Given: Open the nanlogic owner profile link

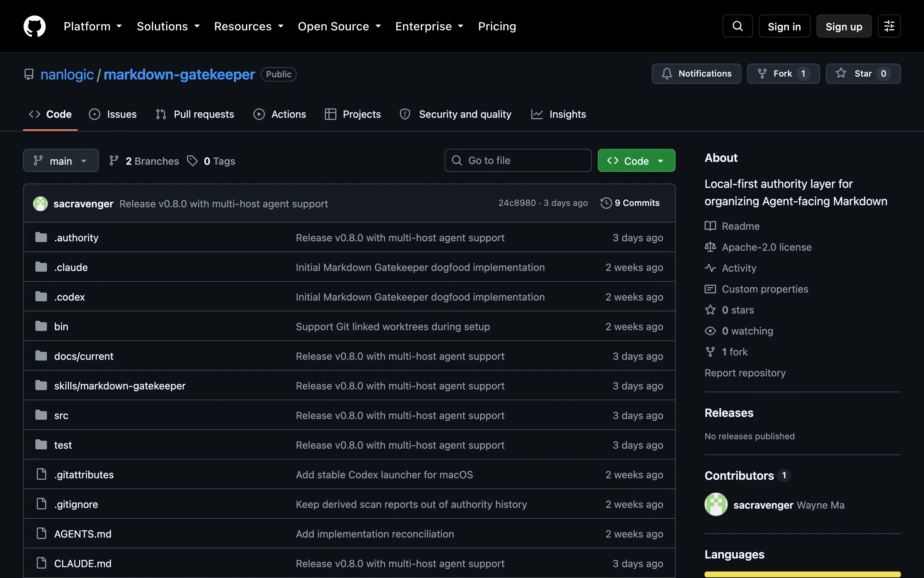Looking at the screenshot, I should (x=67, y=74).
